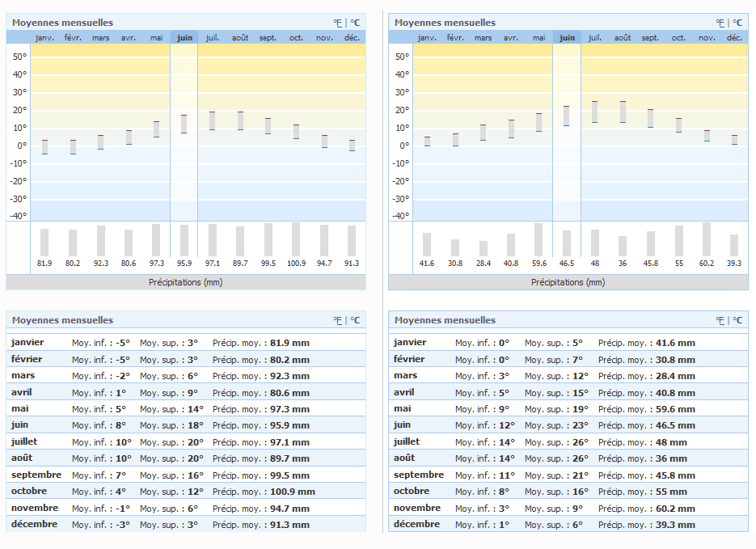Screen dimensions: 756x549
Task: Switch the left chart to °F
Action: (337, 23)
